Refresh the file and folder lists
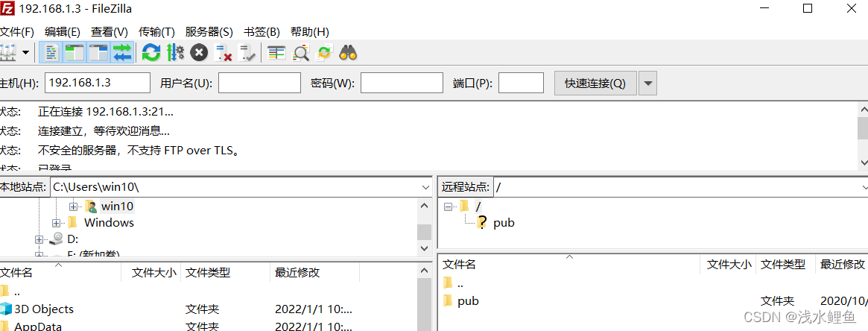Viewport: 868px width, 331px height. click(x=151, y=53)
